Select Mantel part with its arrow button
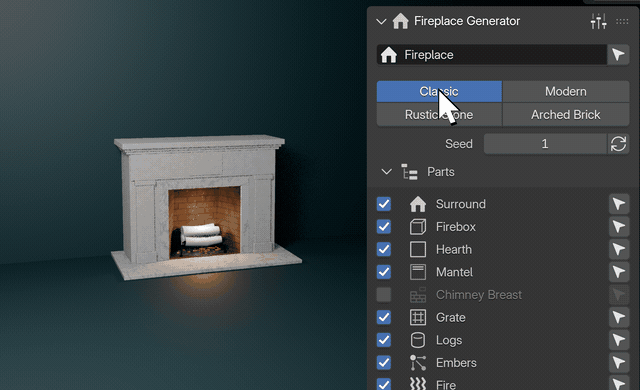 pyautogui.click(x=619, y=272)
